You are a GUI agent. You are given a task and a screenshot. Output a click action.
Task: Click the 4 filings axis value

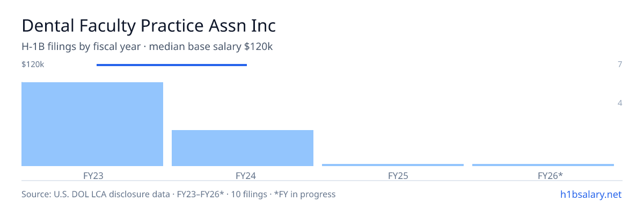click(x=620, y=103)
